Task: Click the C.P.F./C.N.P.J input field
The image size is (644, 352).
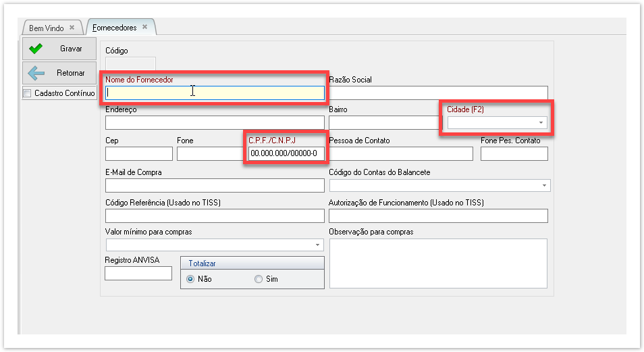Action: tap(286, 154)
